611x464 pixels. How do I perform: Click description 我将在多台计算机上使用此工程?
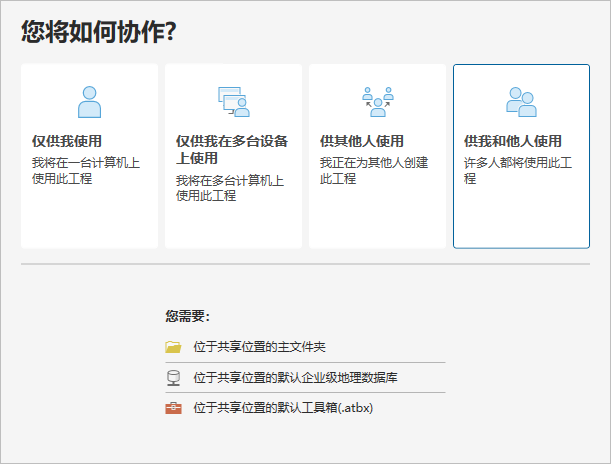pyautogui.click(x=230, y=188)
